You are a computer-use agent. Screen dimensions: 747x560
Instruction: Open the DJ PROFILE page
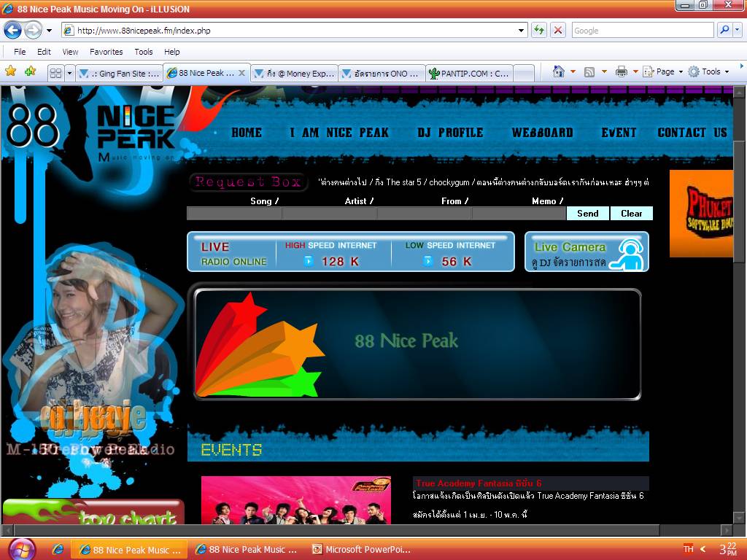(450, 133)
